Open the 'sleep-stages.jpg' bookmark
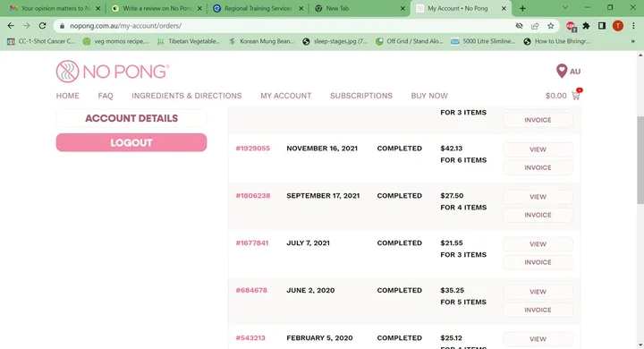Screen dimensions: 644x349 click(x=335, y=41)
